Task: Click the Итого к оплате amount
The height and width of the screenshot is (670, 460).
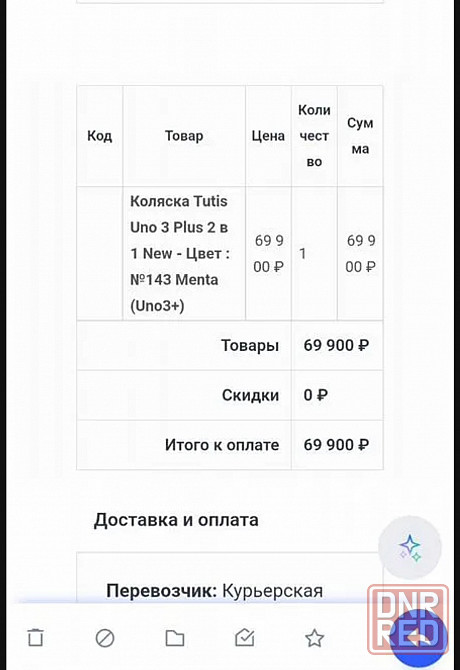Action: coord(336,445)
